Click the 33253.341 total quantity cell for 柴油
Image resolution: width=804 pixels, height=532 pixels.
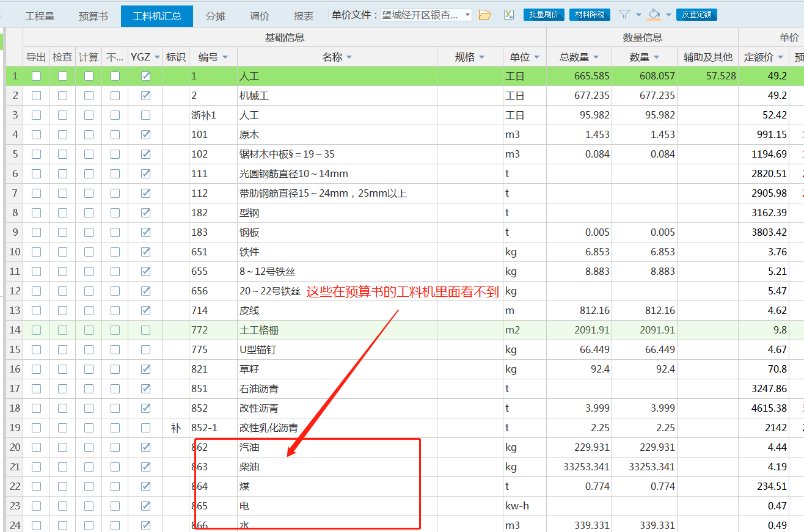(579, 467)
